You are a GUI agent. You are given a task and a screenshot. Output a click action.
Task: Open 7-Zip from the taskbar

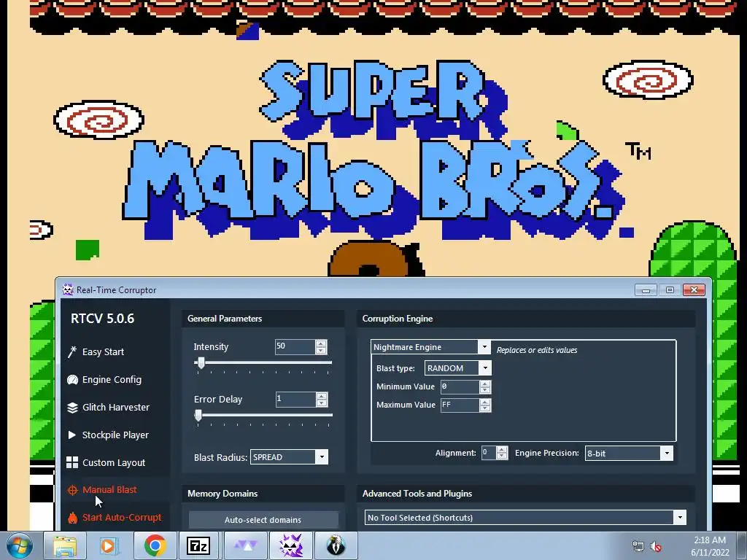[198, 545]
